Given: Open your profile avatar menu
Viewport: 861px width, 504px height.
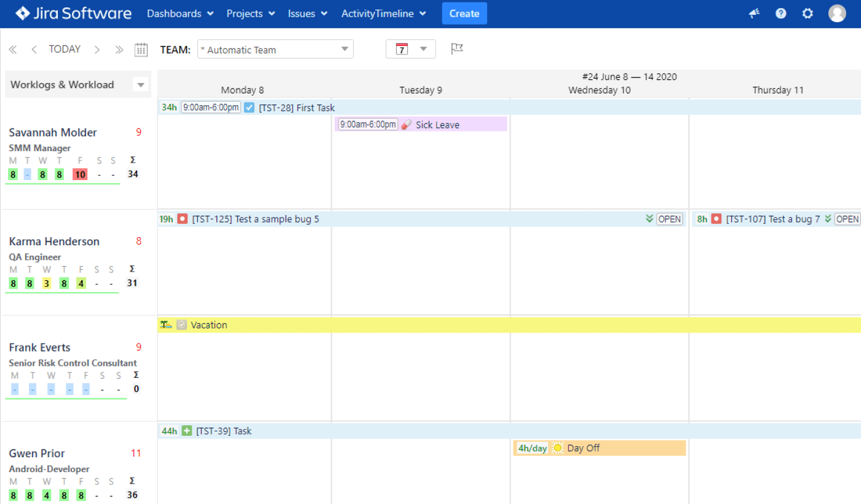Looking at the screenshot, I should point(837,13).
